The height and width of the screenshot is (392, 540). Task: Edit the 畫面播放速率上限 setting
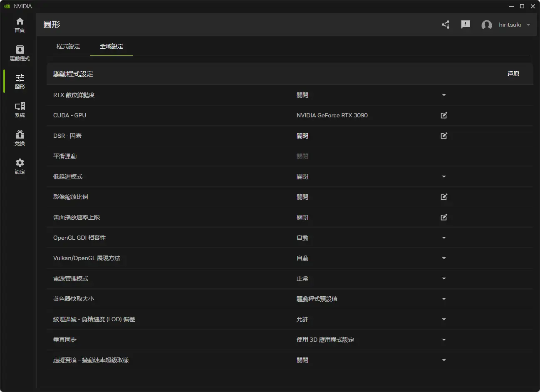[444, 217]
